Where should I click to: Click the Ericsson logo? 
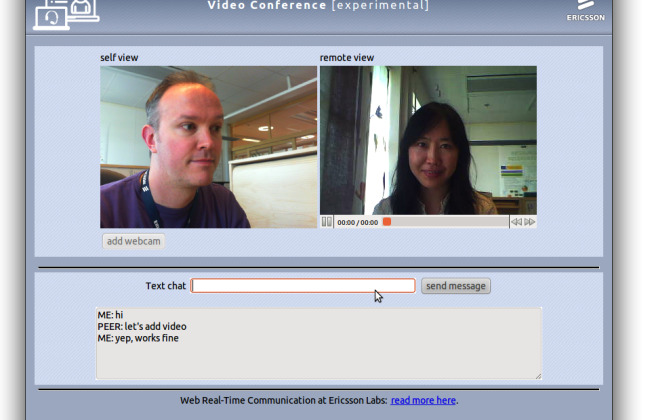coord(585,11)
